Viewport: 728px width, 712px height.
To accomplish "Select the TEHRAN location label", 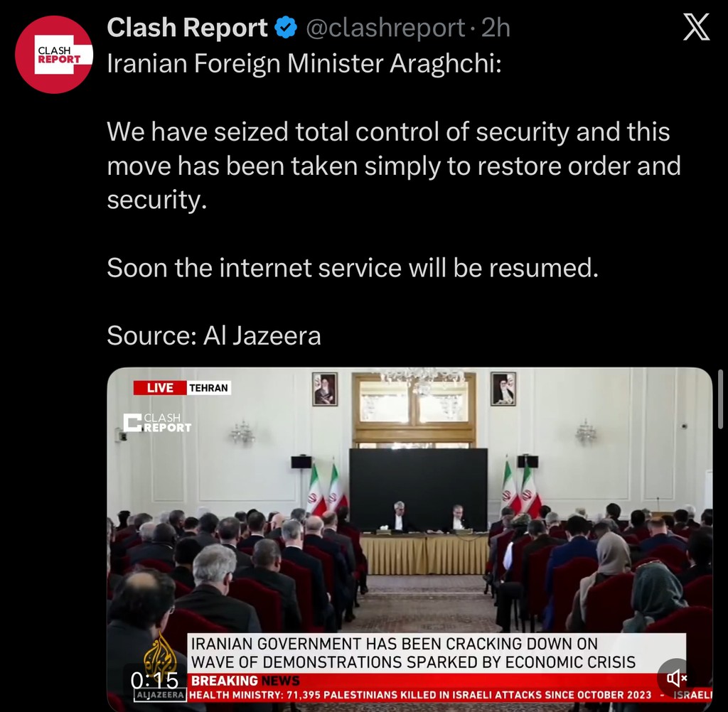I will click(209, 388).
